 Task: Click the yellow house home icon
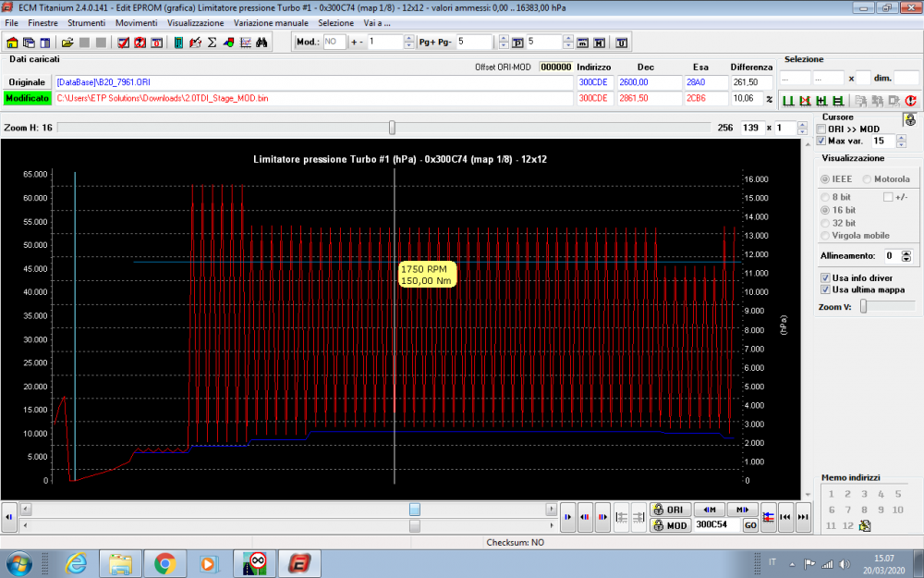pos(12,43)
